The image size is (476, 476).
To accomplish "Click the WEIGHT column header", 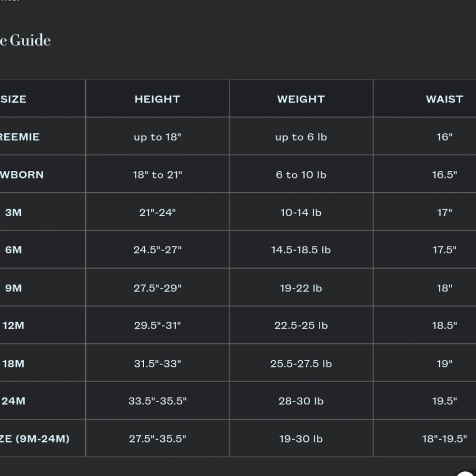I will click(x=301, y=99).
